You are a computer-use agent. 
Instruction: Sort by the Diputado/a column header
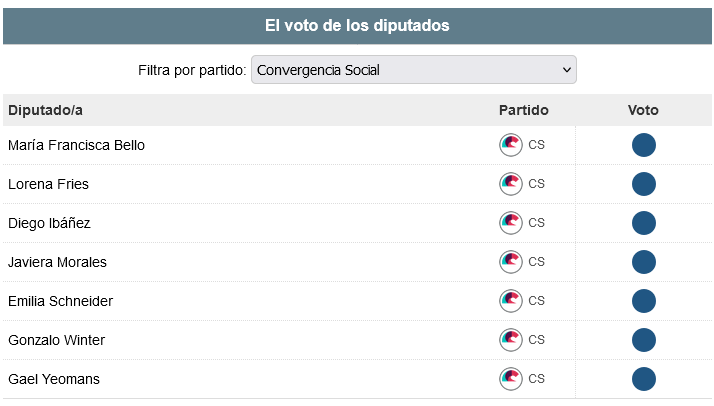pos(45,110)
